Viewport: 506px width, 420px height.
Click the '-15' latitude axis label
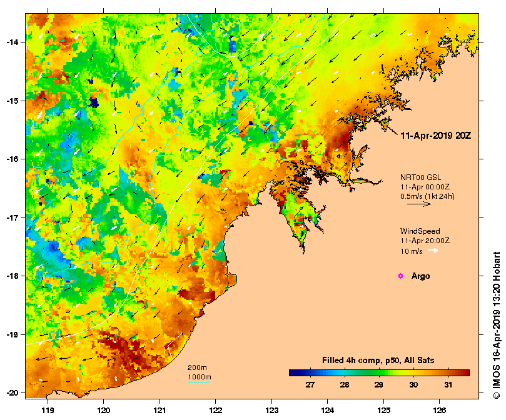pyautogui.click(x=12, y=101)
